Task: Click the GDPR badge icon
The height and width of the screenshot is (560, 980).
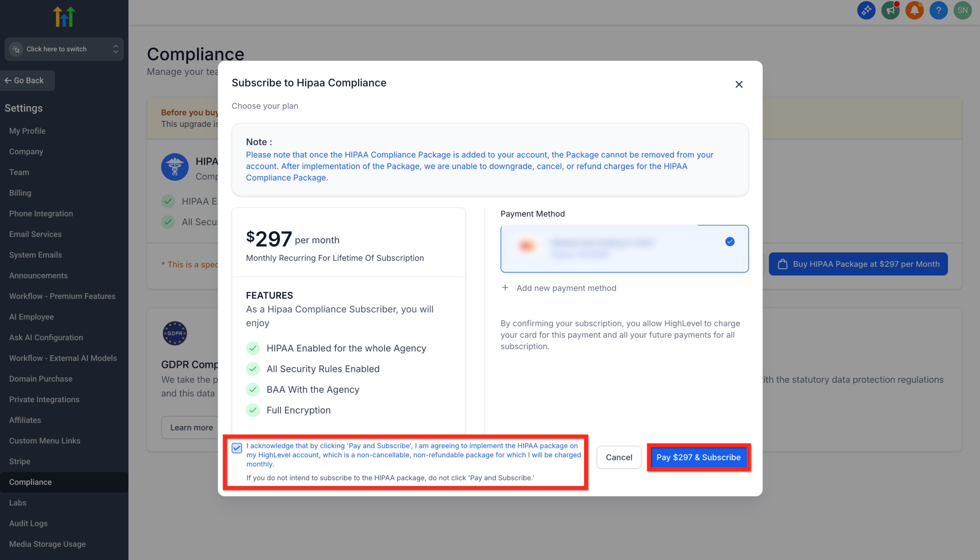Action: pos(175,333)
